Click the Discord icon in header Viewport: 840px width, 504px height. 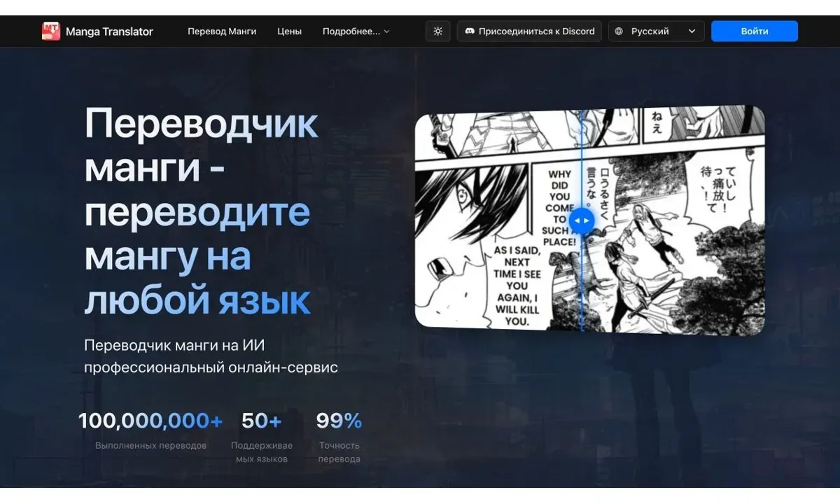(x=470, y=31)
